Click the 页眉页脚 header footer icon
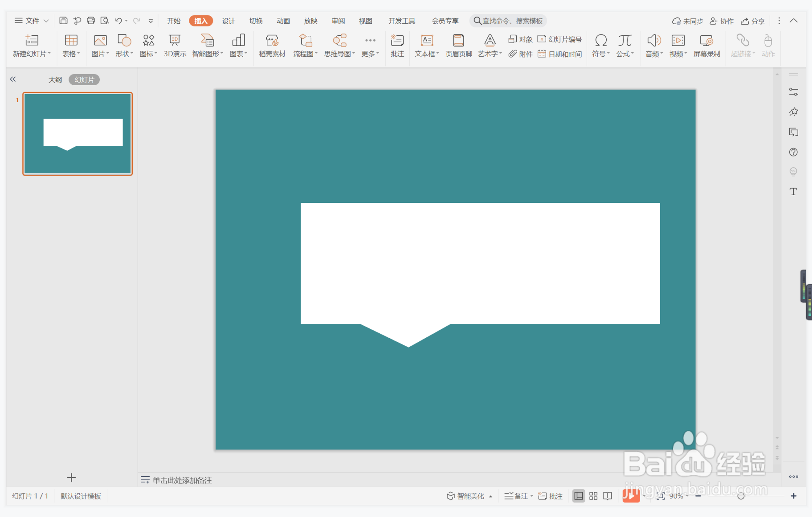Image resolution: width=812 pixels, height=517 pixels. (x=459, y=45)
